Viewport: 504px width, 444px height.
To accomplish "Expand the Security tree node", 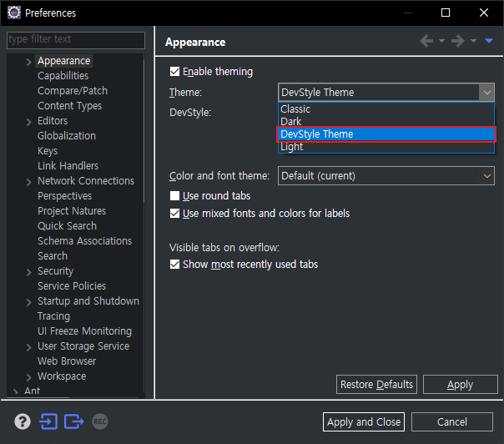I will 28,272.
